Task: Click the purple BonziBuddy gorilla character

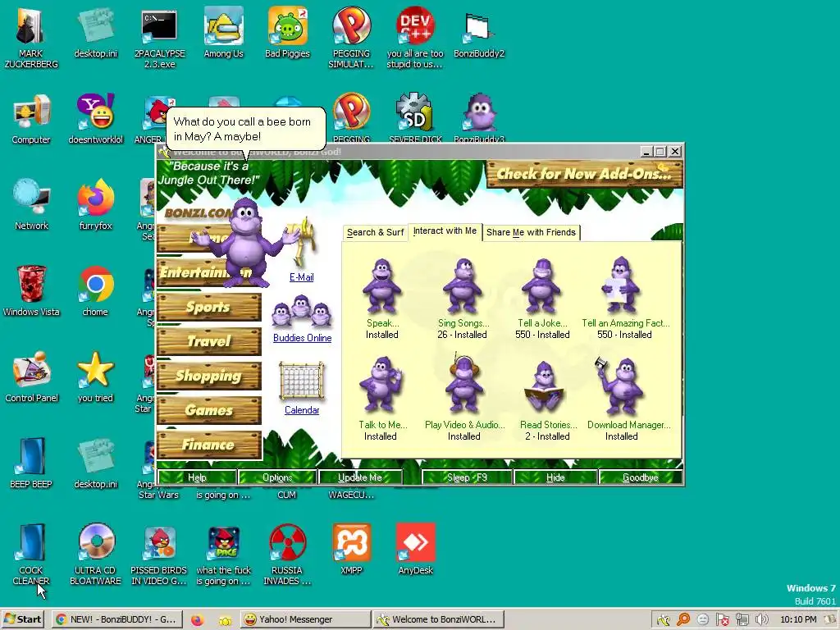Action: pyautogui.click(x=248, y=242)
